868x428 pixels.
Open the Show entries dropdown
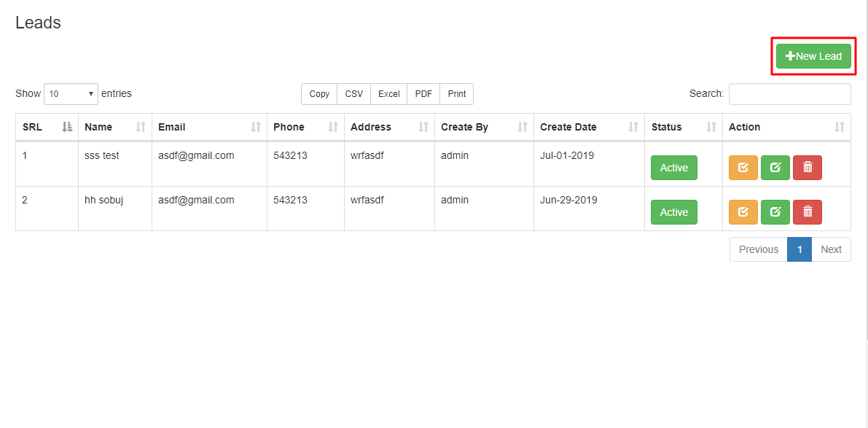[x=71, y=93]
